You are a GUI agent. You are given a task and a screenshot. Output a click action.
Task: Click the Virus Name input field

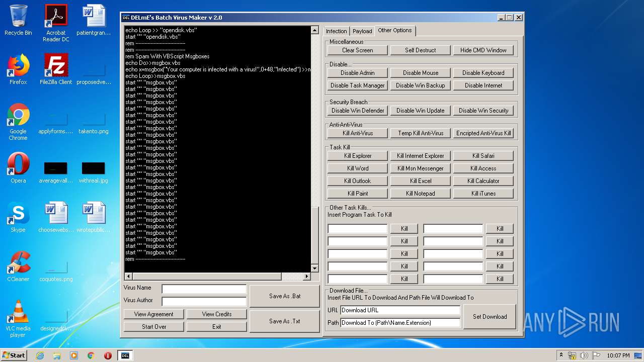pos(204,289)
